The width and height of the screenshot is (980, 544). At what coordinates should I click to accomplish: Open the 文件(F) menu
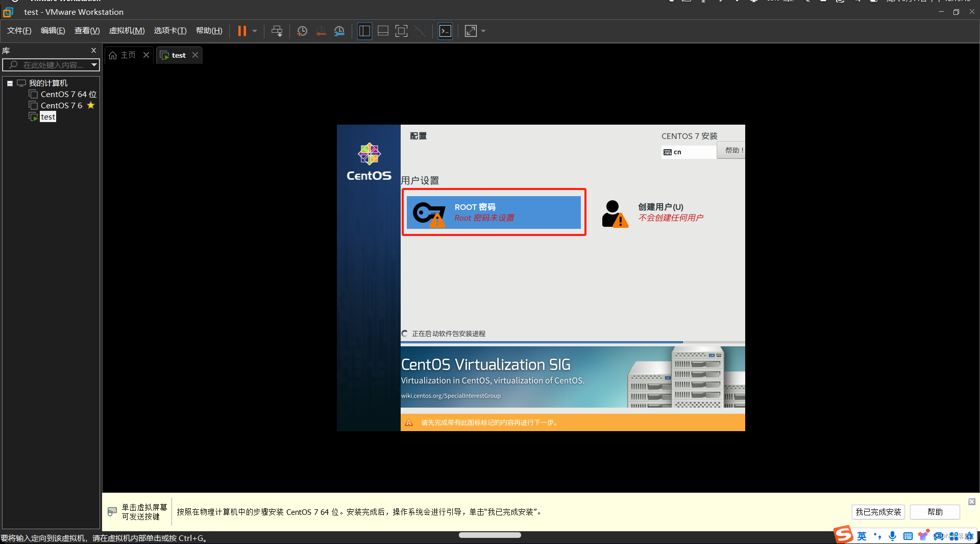coord(19,31)
